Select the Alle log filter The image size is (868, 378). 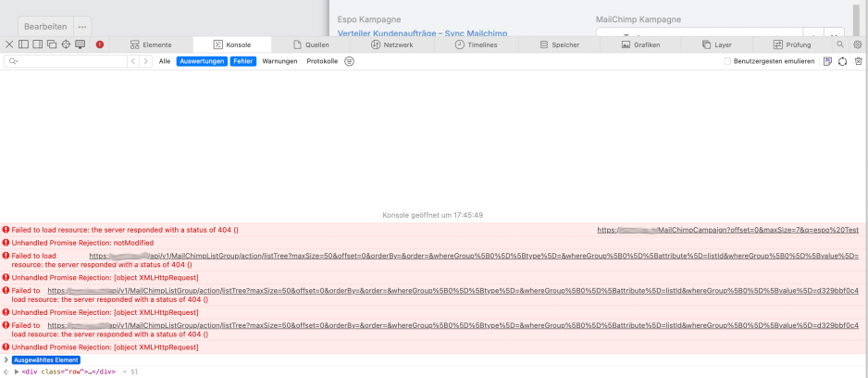pos(165,61)
